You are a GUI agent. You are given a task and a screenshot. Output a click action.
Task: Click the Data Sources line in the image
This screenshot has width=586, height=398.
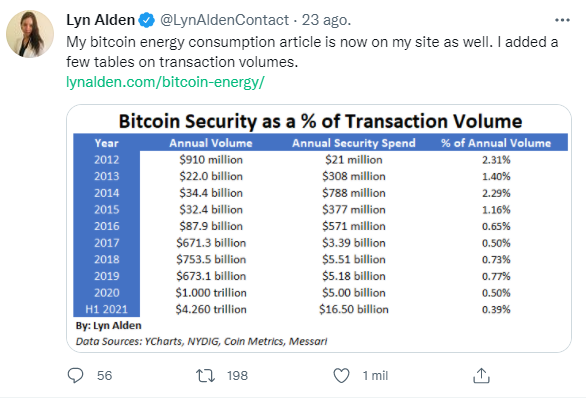click(201, 341)
